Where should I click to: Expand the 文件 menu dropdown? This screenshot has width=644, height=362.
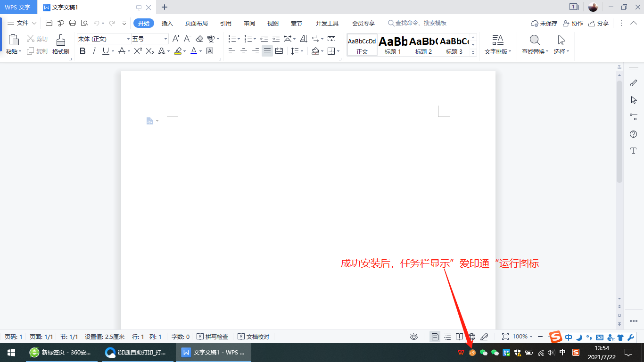click(22, 23)
